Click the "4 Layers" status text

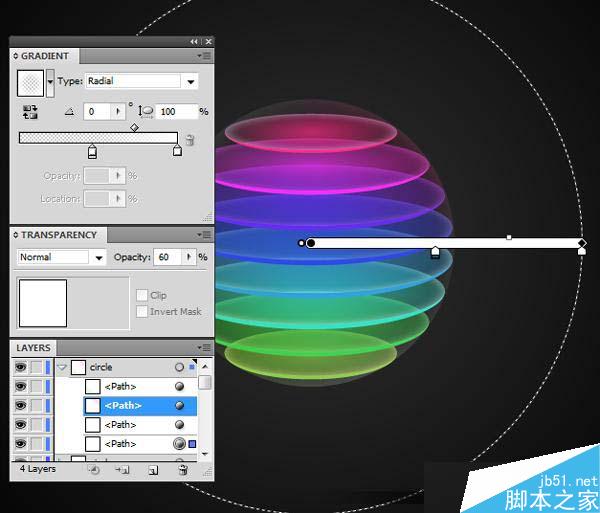tap(38, 469)
